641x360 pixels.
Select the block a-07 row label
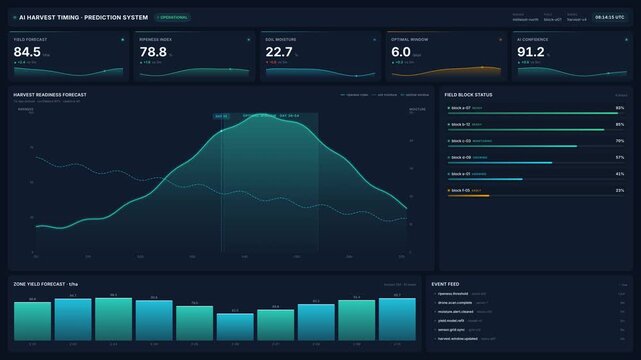coord(461,108)
